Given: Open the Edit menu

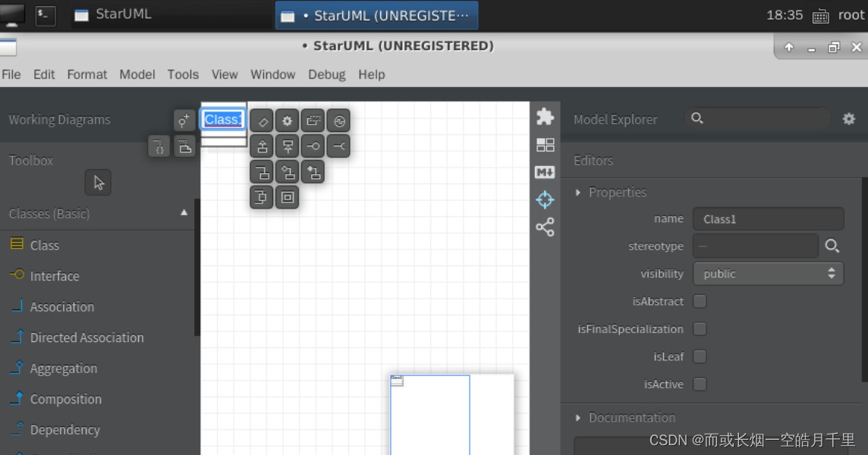Looking at the screenshot, I should pyautogui.click(x=44, y=74).
